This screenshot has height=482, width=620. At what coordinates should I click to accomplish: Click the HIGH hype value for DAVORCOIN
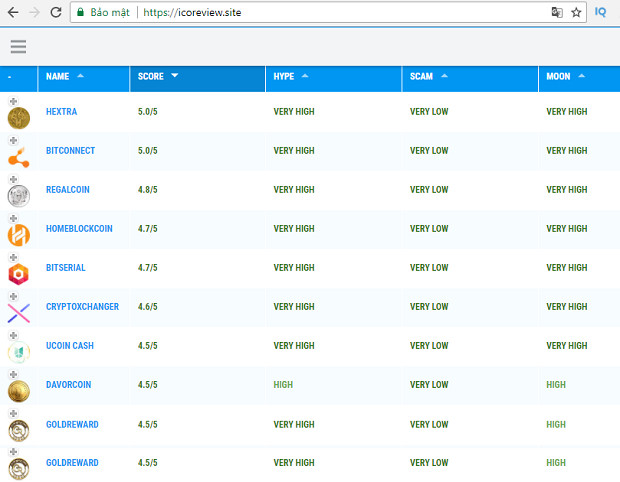point(283,385)
